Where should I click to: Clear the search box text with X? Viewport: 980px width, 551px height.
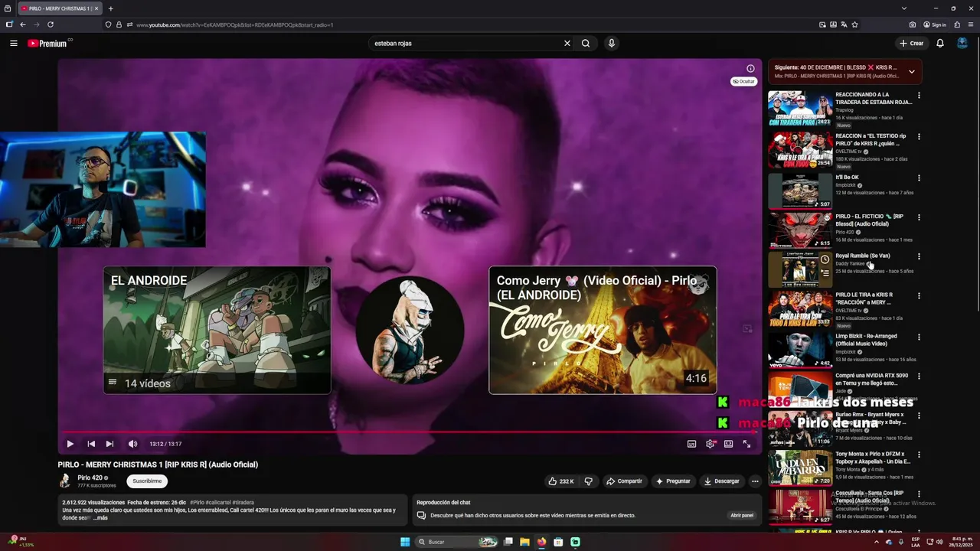coord(567,44)
